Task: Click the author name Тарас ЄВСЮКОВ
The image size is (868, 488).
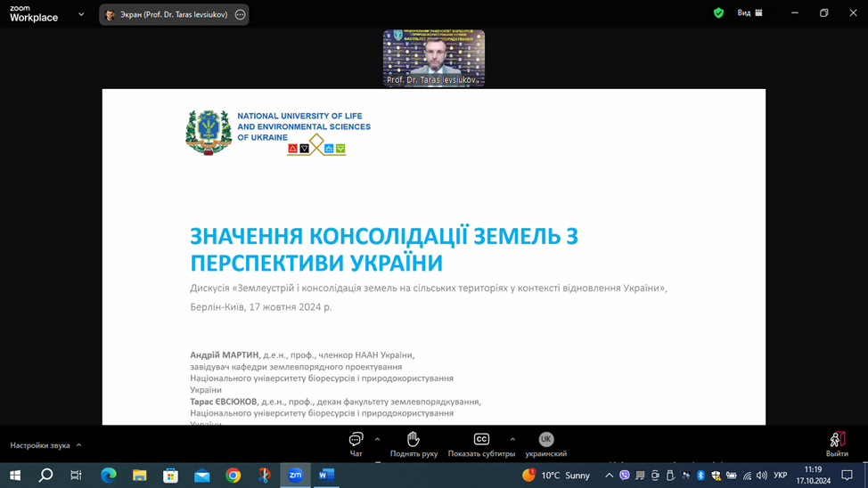Action: (x=224, y=402)
